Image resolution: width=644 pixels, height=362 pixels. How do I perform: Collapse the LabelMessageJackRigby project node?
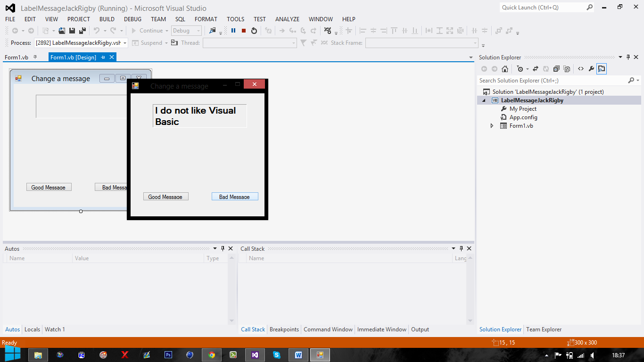(484, 100)
